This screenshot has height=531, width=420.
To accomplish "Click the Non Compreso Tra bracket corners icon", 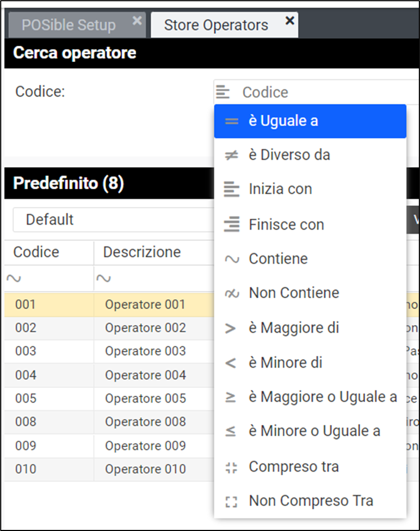I will click(232, 501).
